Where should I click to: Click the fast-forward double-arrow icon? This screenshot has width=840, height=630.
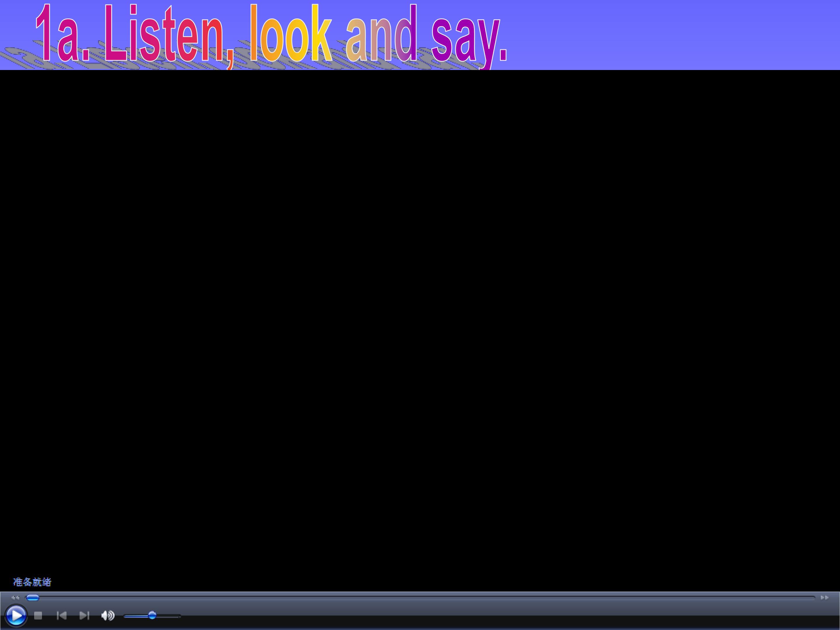point(825,597)
